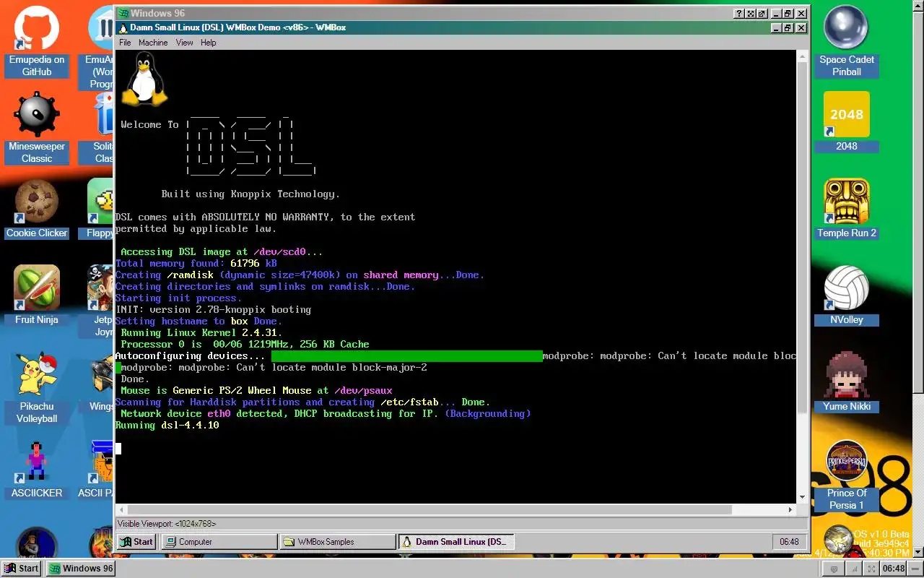The image size is (924, 578).
Task: Click 'Built using Knoppix Technology.' text
Action: 250,194
